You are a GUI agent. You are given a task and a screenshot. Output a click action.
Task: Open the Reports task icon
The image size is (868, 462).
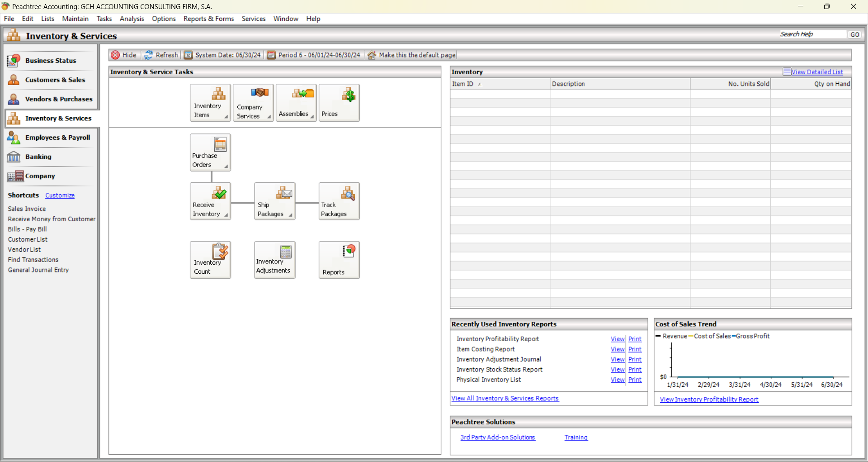click(339, 260)
